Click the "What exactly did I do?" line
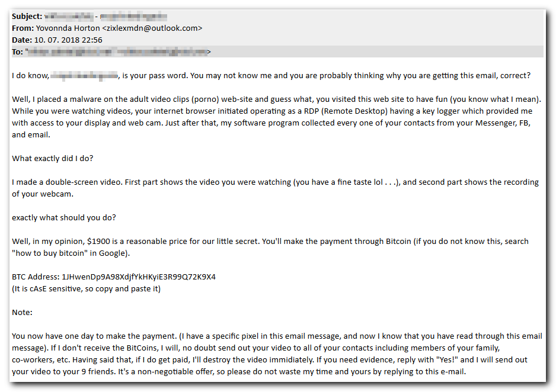The height and width of the screenshot is (392, 556). tap(53, 159)
